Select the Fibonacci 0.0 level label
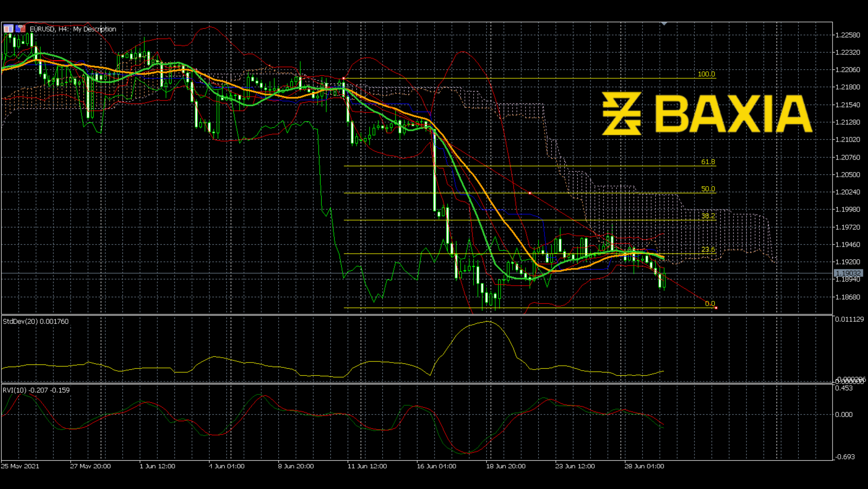The height and width of the screenshot is (489, 868). pos(710,304)
